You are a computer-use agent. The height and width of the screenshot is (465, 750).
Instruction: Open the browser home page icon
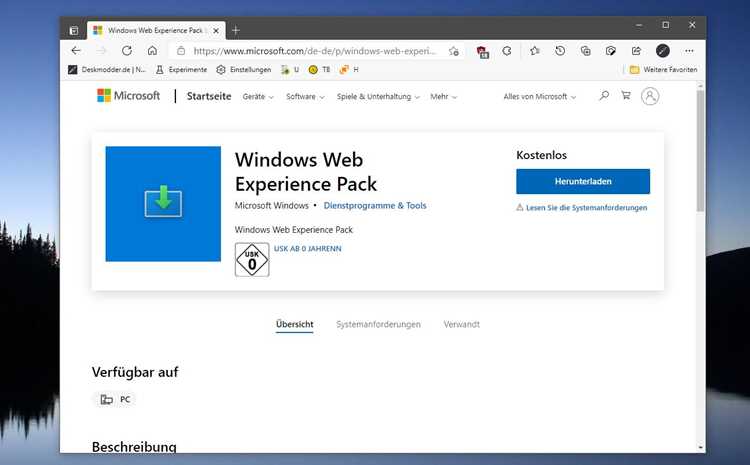tap(152, 51)
